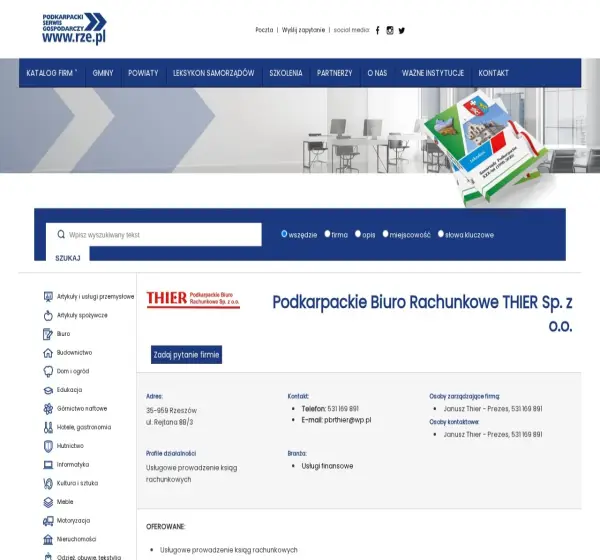The height and width of the screenshot is (560, 600).
Task: Select the 'opis' search radio button
Action: [358, 233]
